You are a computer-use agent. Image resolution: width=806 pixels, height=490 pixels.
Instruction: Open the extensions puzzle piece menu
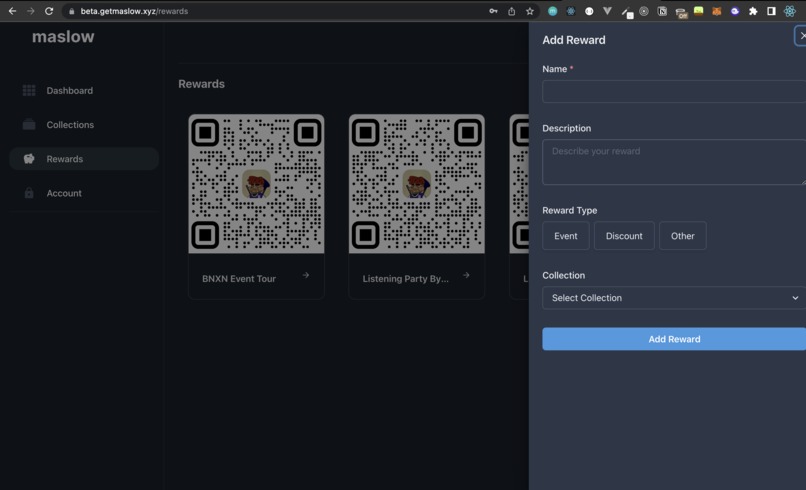pos(753,11)
